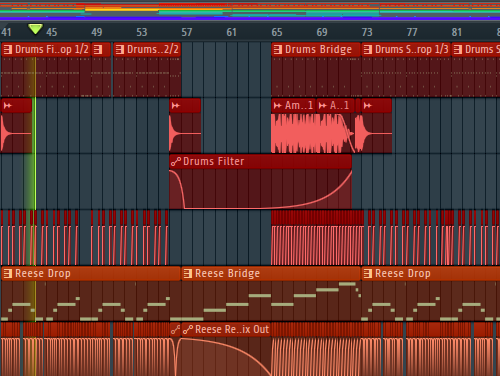
Task: Click the Reese Re..ix Out automation curve
Action: (x=226, y=356)
